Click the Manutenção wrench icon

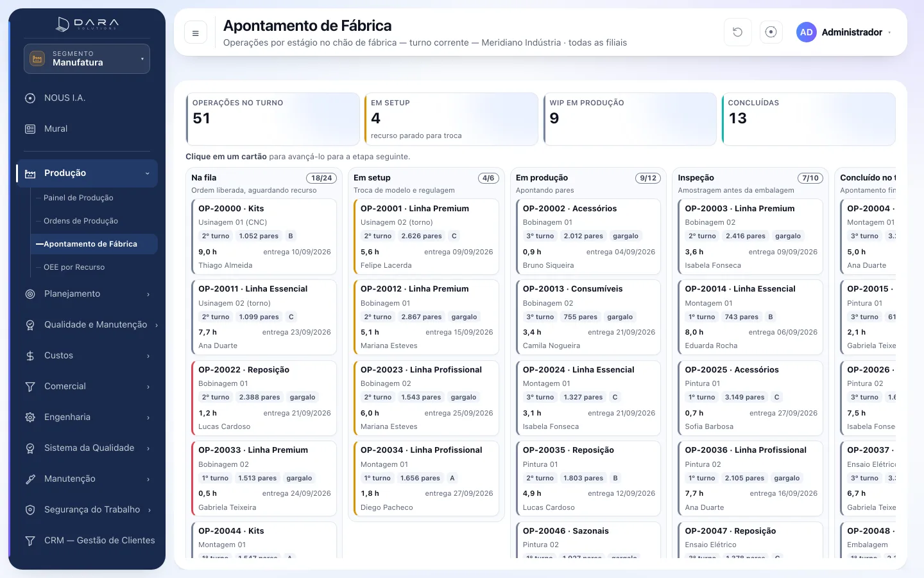(x=30, y=479)
